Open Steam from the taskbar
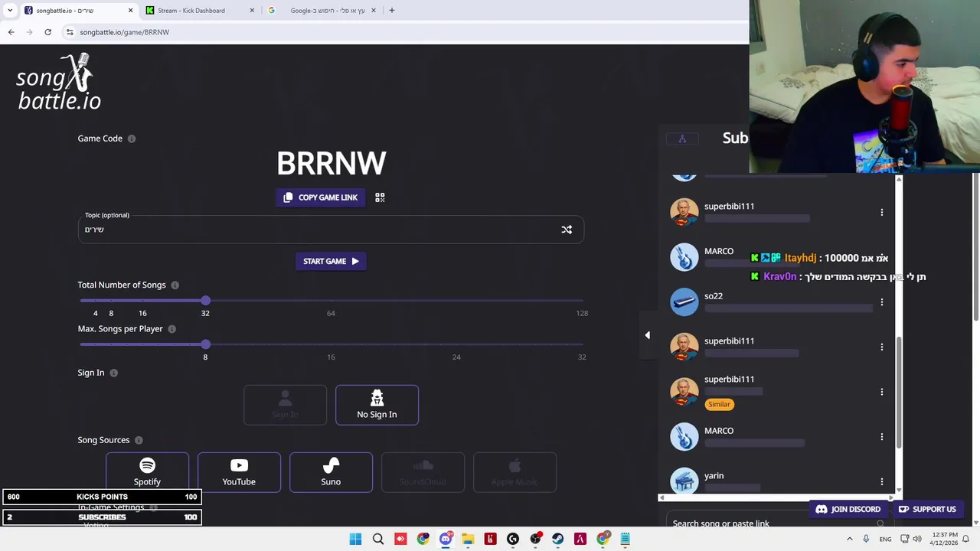The width and height of the screenshot is (980, 551). pyautogui.click(x=557, y=539)
